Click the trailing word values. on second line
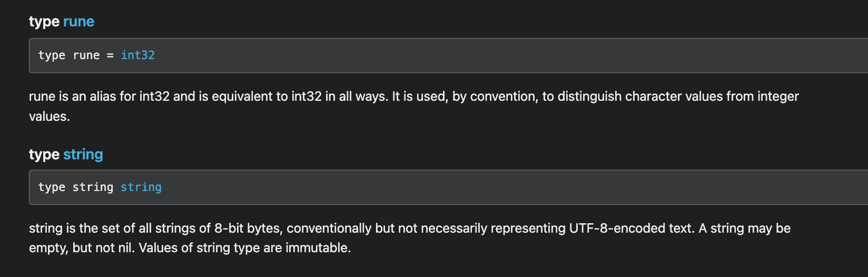Viewport: 868px width, 277px height. coord(50,117)
